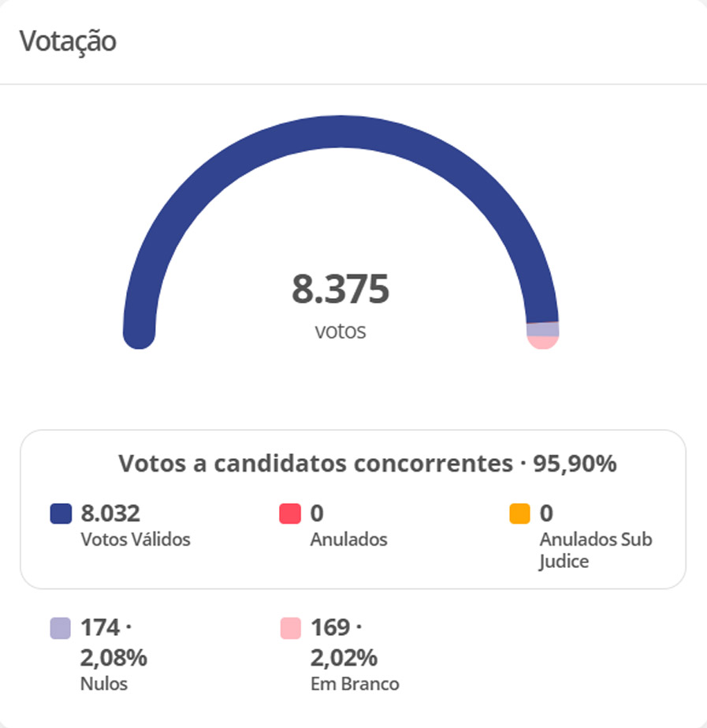The width and height of the screenshot is (707, 728).
Task: Click the pink Em Branco gauge tip
Action: 542,342
